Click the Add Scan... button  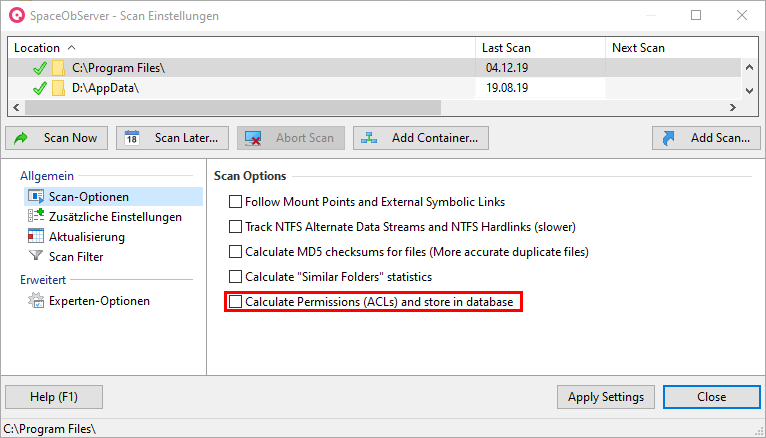pos(706,138)
